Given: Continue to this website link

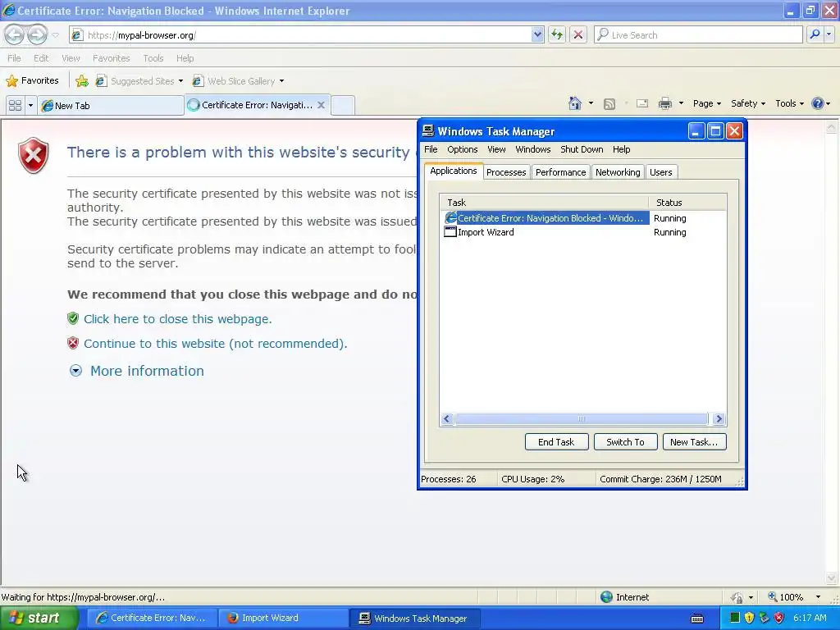Looking at the screenshot, I should point(216,344).
